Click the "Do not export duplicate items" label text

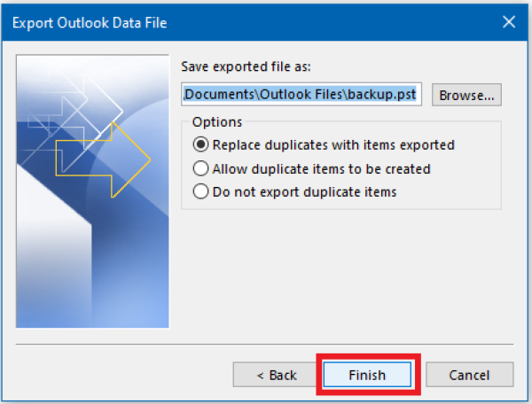[x=303, y=191]
